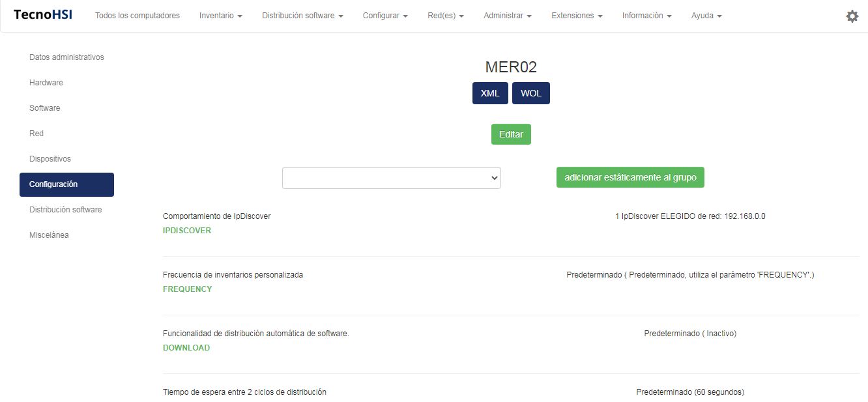Expand the Distribución software menu
Image resolution: width=868 pixels, height=402 pixels.
pos(302,16)
